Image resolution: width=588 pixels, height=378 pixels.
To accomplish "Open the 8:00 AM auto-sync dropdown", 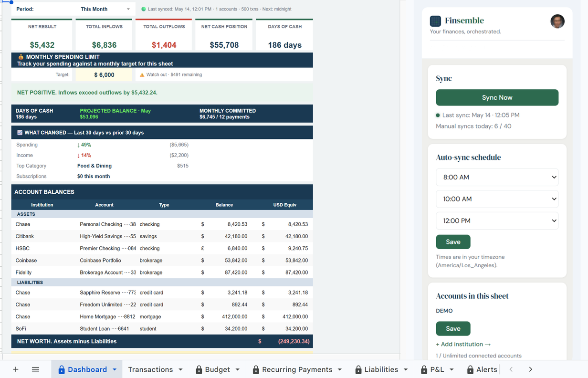I will click(x=497, y=177).
